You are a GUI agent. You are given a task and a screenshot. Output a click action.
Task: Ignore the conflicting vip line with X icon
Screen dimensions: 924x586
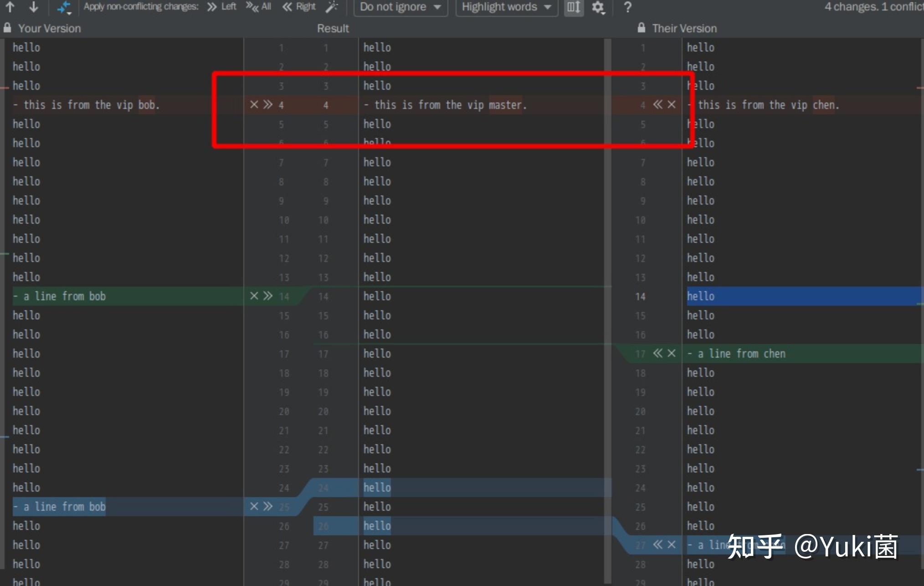coord(254,104)
